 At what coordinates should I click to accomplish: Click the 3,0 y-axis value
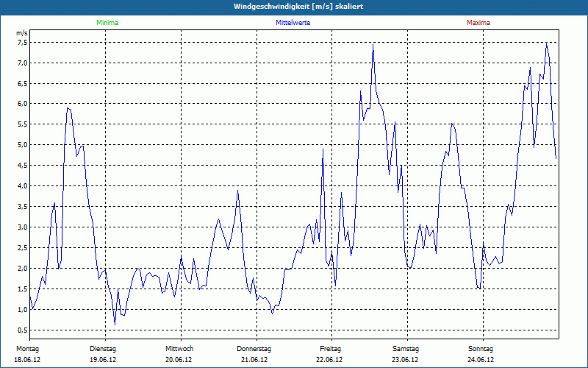pyautogui.click(x=23, y=227)
